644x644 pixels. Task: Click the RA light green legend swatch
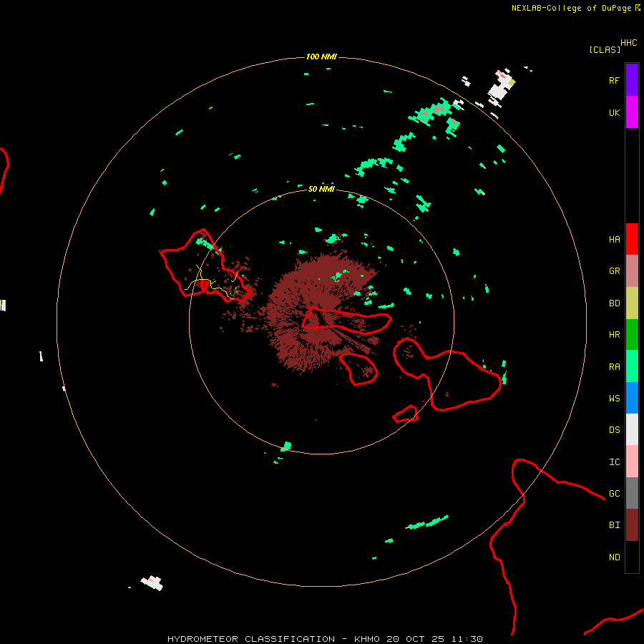(632, 366)
